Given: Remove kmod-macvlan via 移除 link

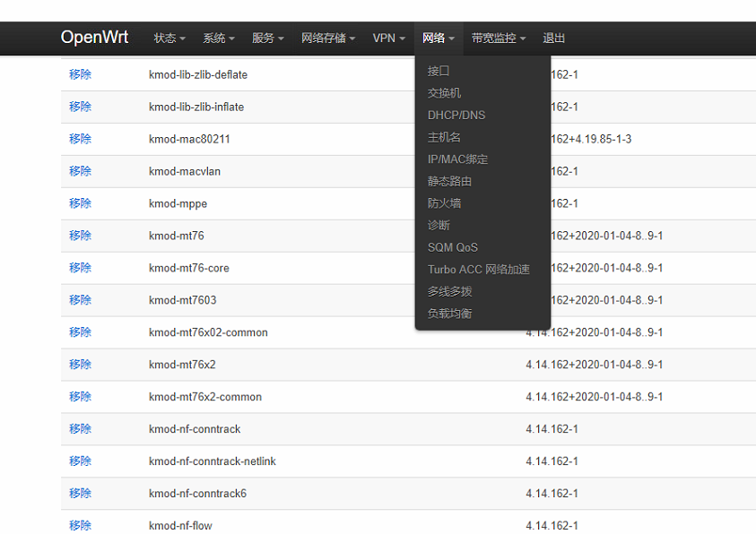Looking at the screenshot, I should 80,171.
